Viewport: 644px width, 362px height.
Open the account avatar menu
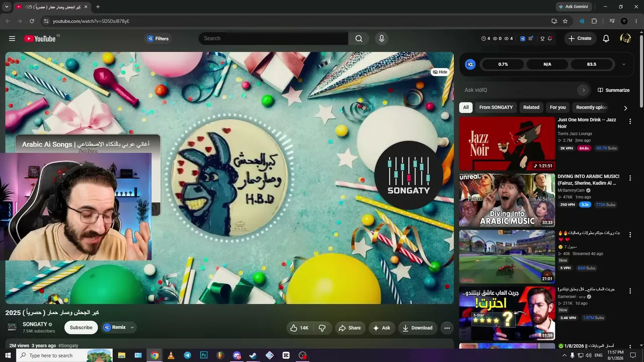[x=625, y=39]
